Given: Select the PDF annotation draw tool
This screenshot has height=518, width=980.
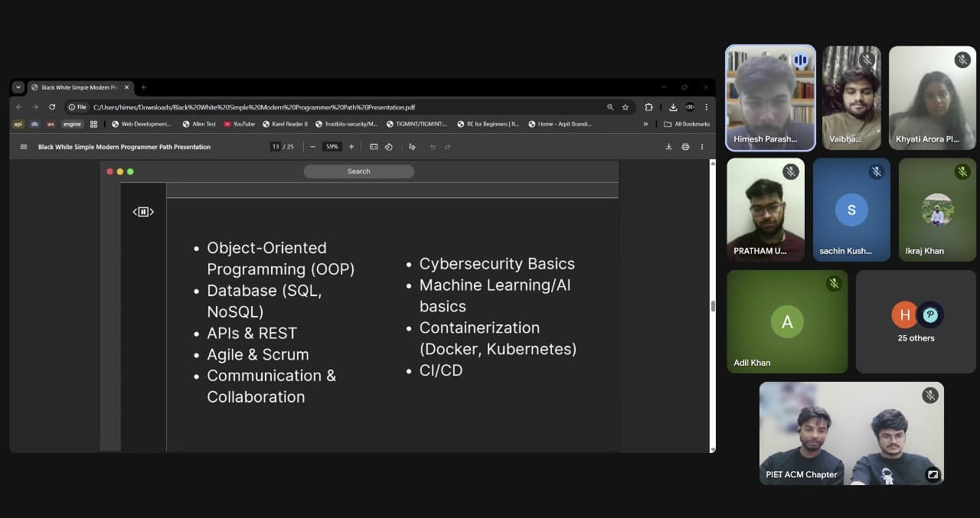Looking at the screenshot, I should pos(412,147).
